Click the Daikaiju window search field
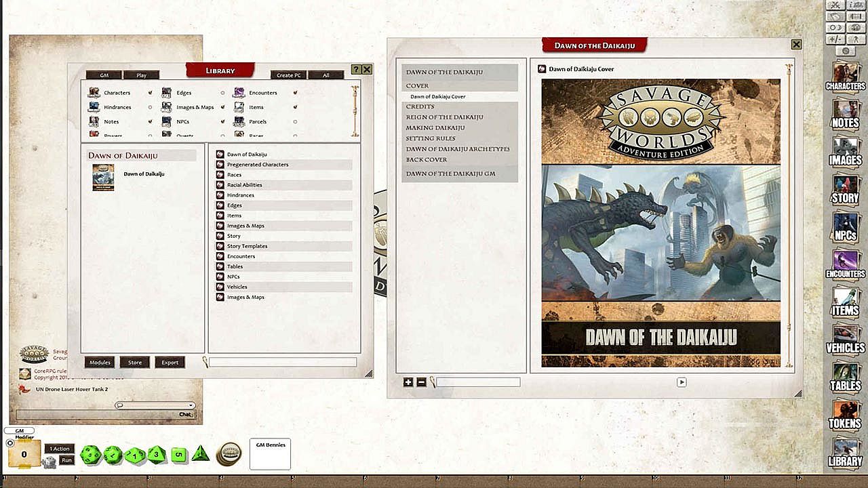Viewport: 868px width, 488px height. 478,382
